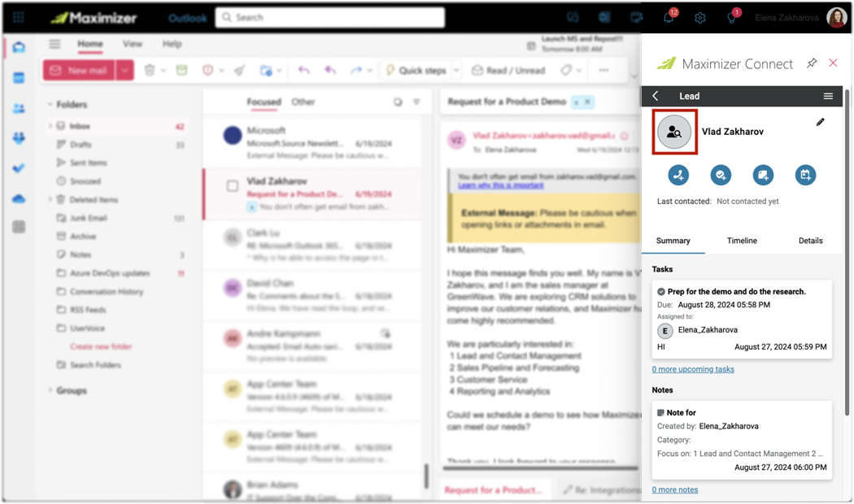Open the forward options dropdown arrow
Viewport: 854px width, 504px height.
(370, 71)
